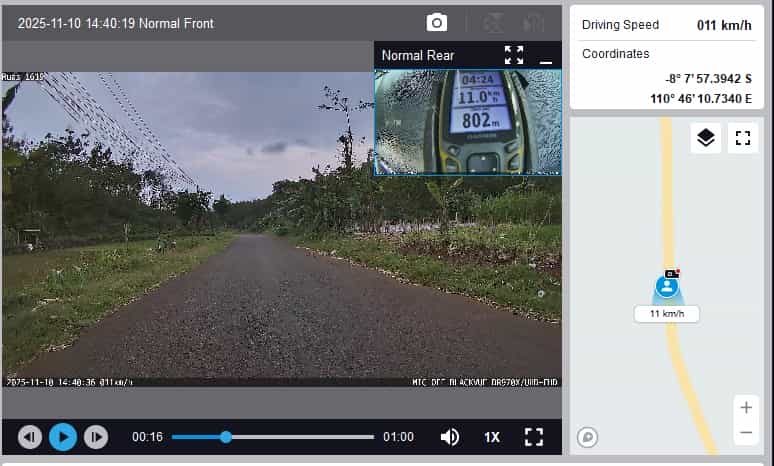Click the vehicle location marker on map
Image resolution: width=774 pixels, height=466 pixels.
(x=667, y=286)
